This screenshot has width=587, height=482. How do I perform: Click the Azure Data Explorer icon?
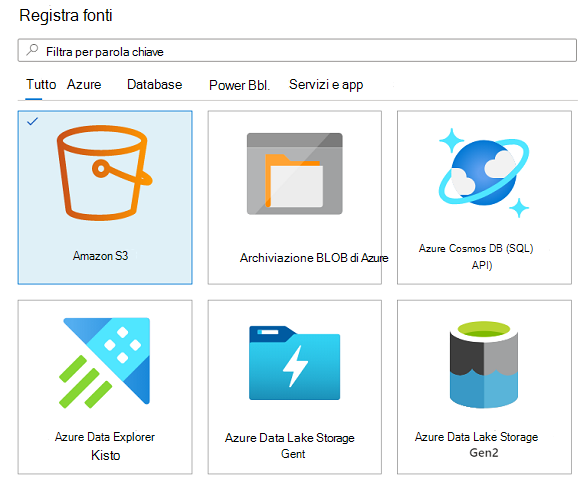point(104,363)
